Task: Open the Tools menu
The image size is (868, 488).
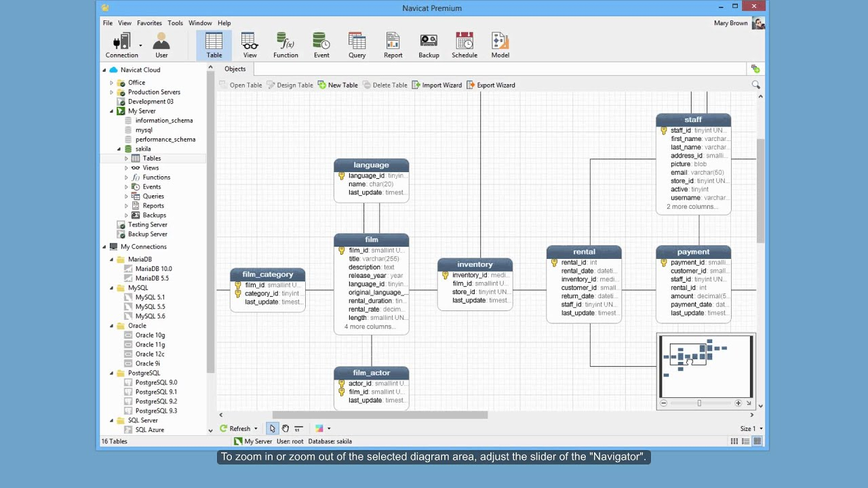Action: tap(175, 23)
